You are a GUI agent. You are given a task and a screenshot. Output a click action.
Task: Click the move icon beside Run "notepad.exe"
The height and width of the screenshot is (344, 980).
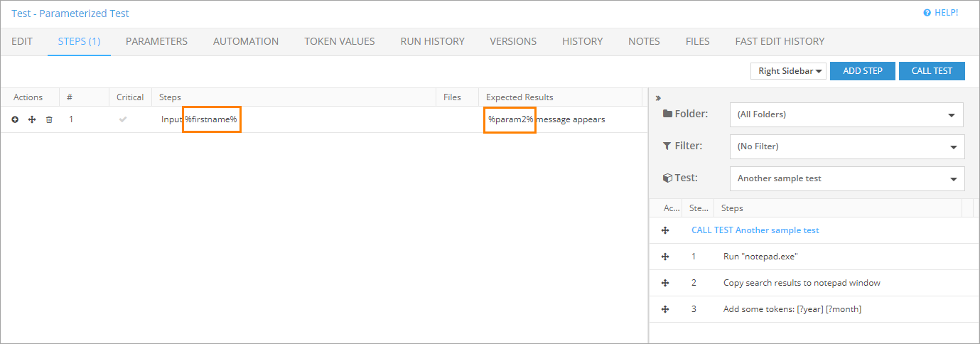(x=665, y=257)
